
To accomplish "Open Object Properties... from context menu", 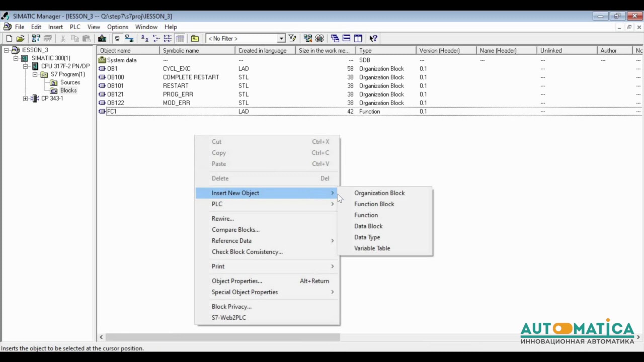I will [x=267, y=281].
